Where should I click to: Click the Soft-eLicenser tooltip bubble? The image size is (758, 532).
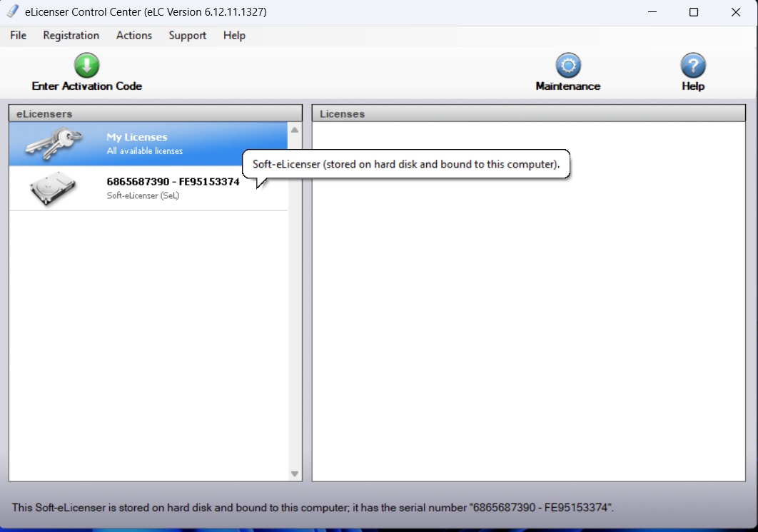pos(406,164)
